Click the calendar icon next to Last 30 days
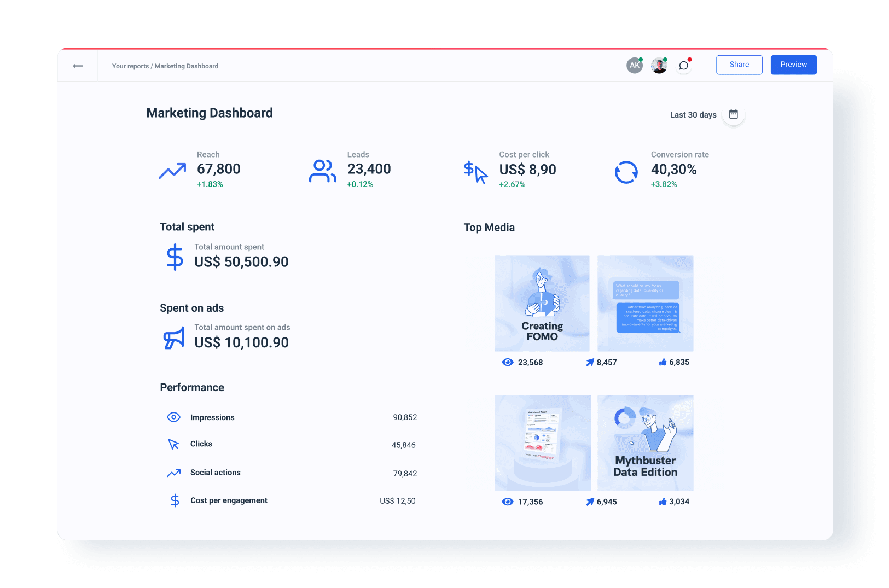 pyautogui.click(x=733, y=114)
